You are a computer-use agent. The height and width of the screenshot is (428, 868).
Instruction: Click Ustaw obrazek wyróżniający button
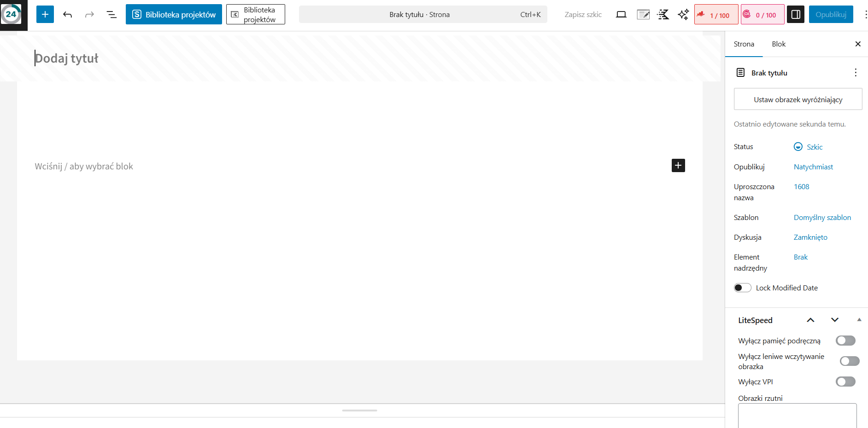point(798,99)
